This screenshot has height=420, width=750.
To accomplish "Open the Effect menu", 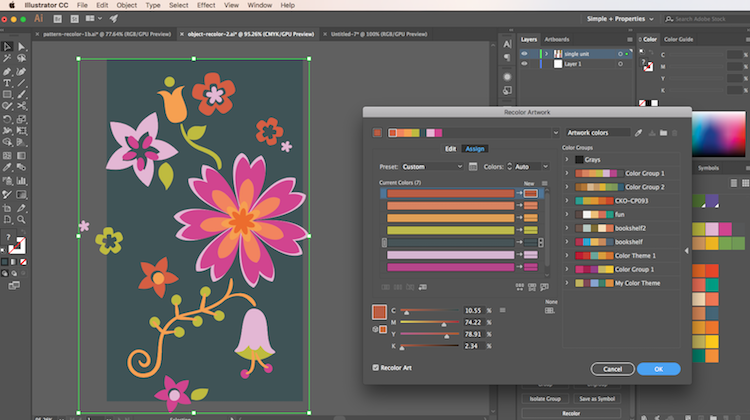I will pyautogui.click(x=206, y=5).
